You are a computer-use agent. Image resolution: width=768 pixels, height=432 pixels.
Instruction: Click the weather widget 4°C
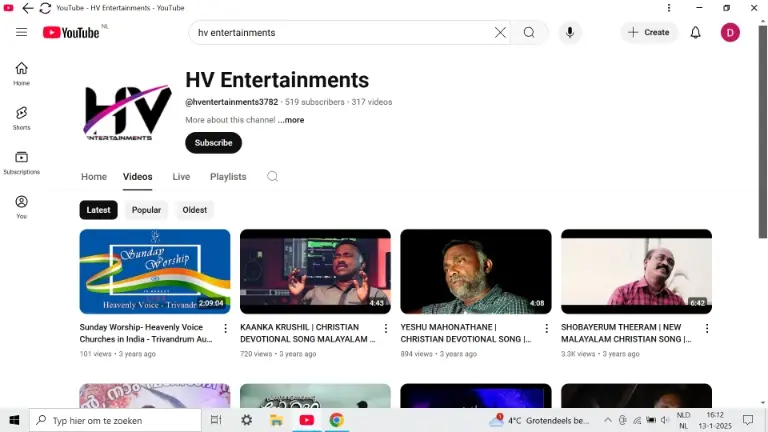[x=540, y=420]
